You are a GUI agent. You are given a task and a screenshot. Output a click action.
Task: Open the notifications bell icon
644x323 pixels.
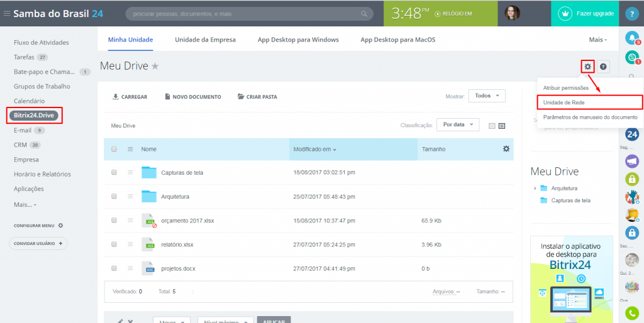point(631,38)
